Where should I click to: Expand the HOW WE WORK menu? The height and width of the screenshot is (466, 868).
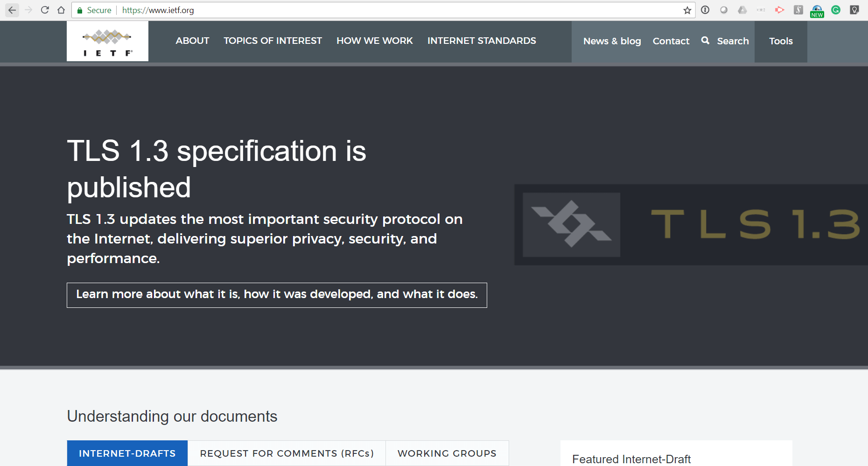pos(374,41)
